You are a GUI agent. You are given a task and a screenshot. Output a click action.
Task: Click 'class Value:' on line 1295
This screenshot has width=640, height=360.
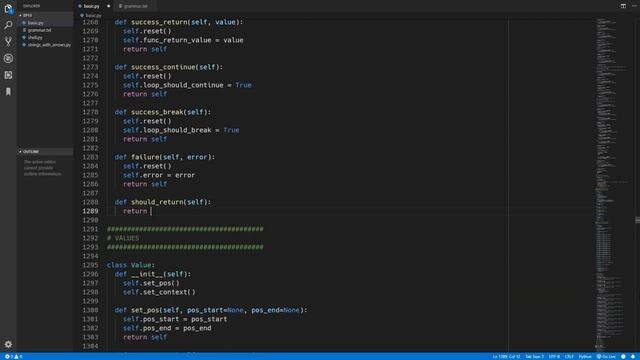pos(131,265)
